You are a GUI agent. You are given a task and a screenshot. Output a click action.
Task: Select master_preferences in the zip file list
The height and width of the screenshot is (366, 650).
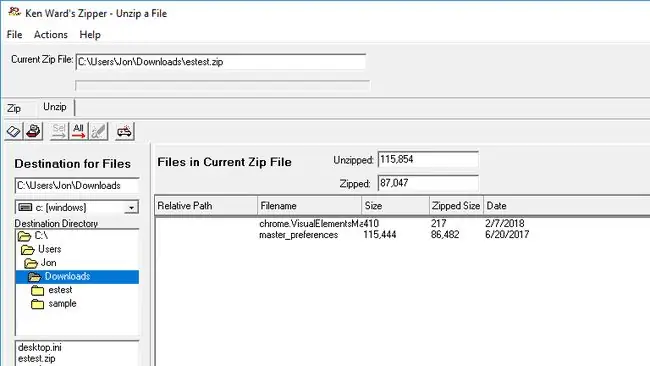[298, 235]
